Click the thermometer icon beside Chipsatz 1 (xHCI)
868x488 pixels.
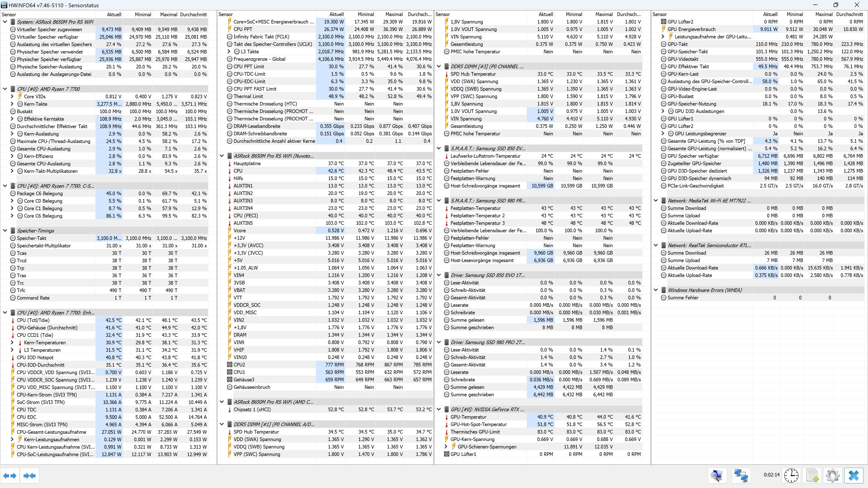tap(229, 410)
